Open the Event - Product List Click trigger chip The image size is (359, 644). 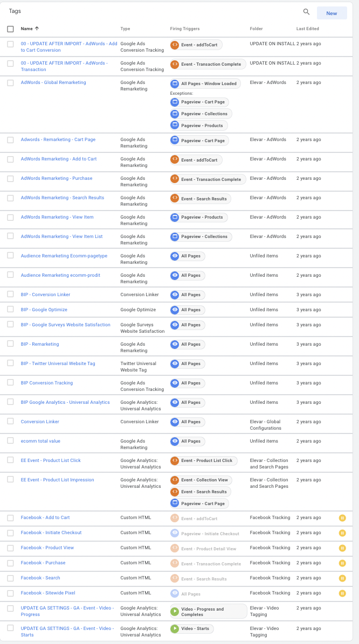click(204, 461)
